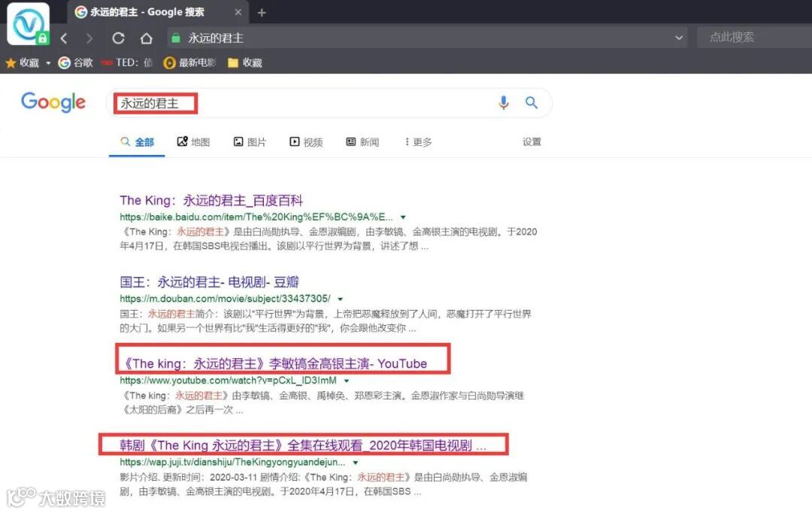Screen dimensions: 812x513
Task: Switch to the 新闻 tab
Action: click(362, 142)
